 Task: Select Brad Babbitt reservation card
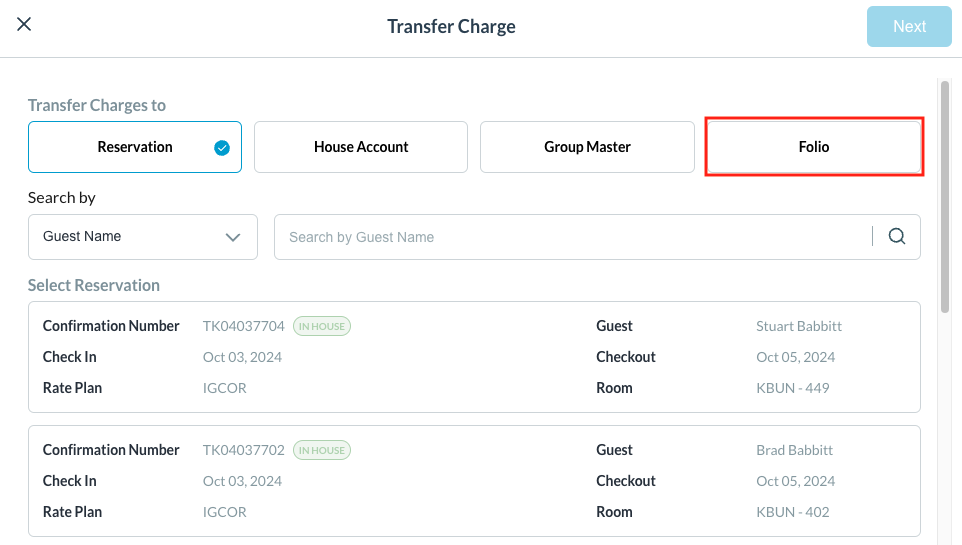coord(474,481)
